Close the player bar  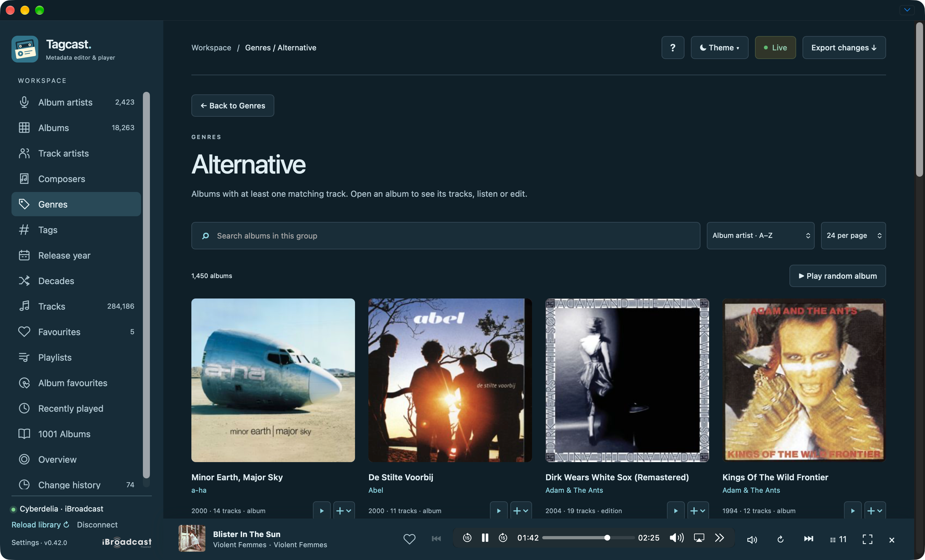892,540
